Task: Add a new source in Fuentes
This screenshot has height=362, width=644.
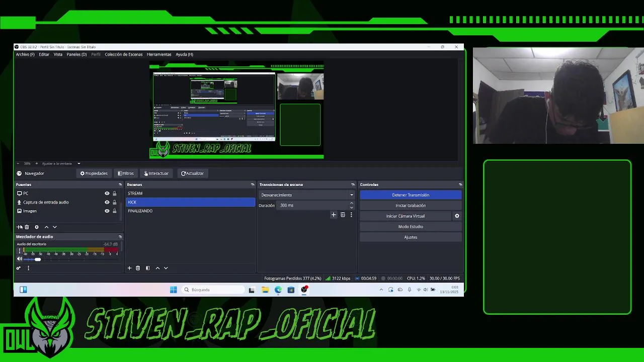Action: pyautogui.click(x=19, y=227)
